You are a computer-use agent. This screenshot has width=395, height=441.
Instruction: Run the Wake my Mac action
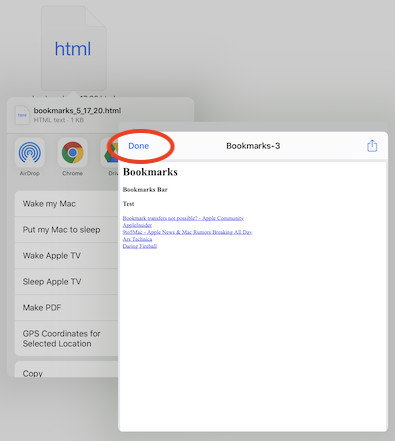(x=67, y=204)
